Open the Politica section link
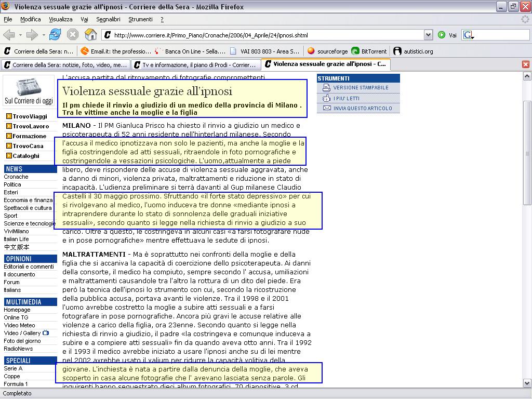This screenshot has width=532, height=399. (12, 184)
